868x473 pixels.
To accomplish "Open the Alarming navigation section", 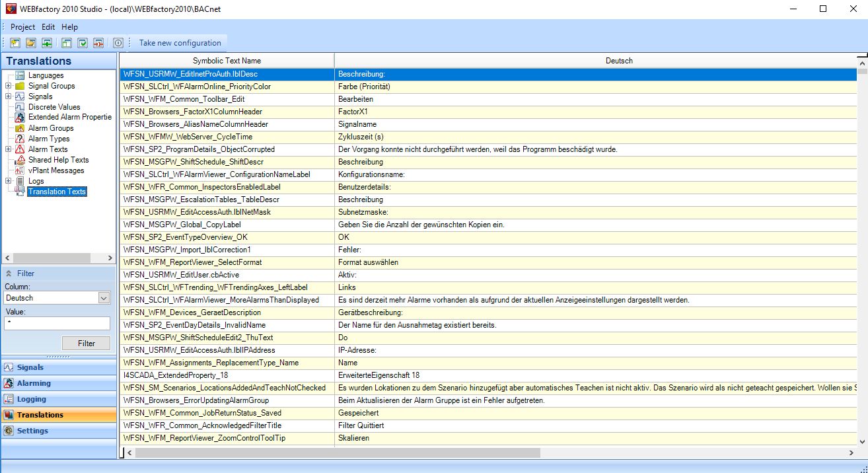I will point(34,383).
